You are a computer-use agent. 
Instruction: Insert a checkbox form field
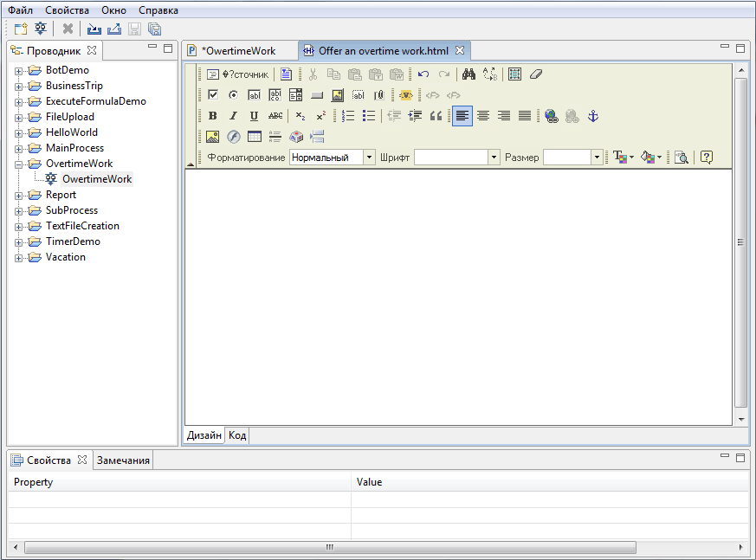click(x=212, y=95)
